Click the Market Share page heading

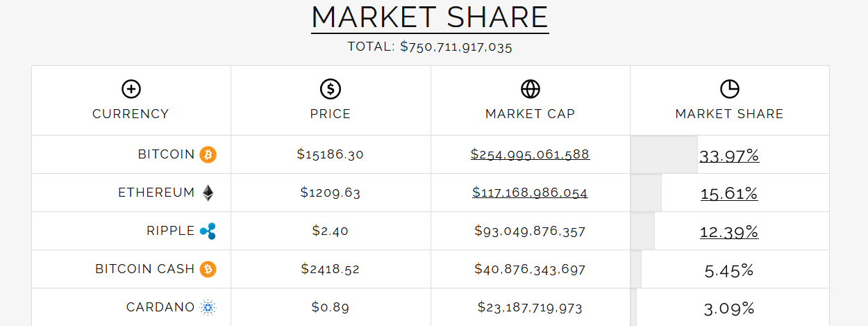(430, 17)
